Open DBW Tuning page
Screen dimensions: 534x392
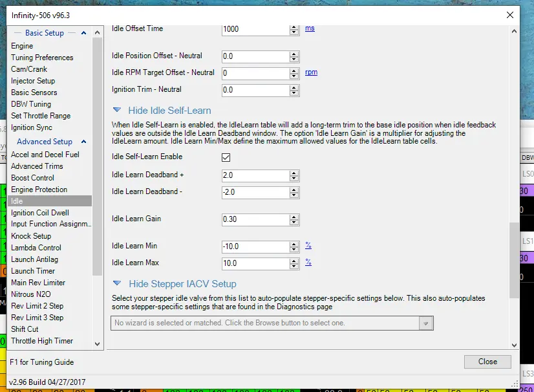coord(31,104)
